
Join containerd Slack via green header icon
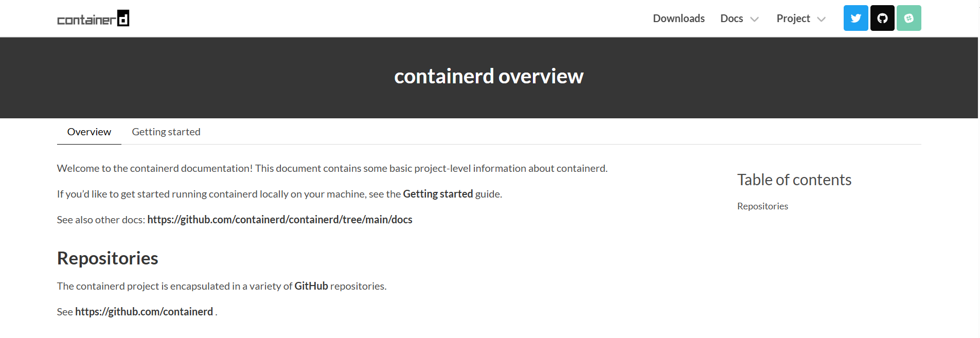[x=908, y=17]
